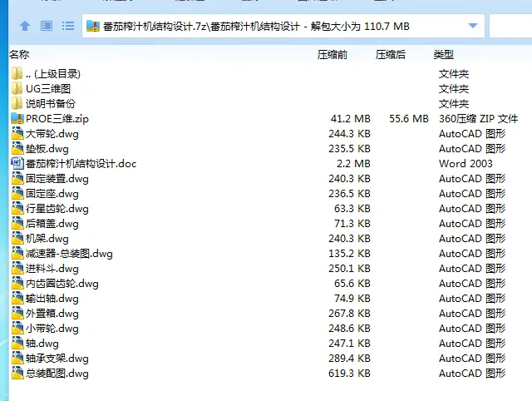Sort by 类型 column header
This screenshot has width=532, height=401.
(x=443, y=54)
